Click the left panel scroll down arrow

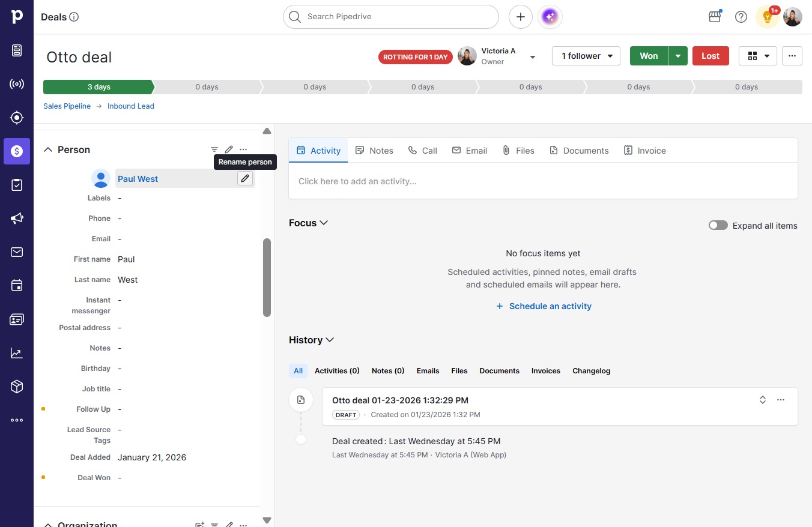(x=267, y=520)
